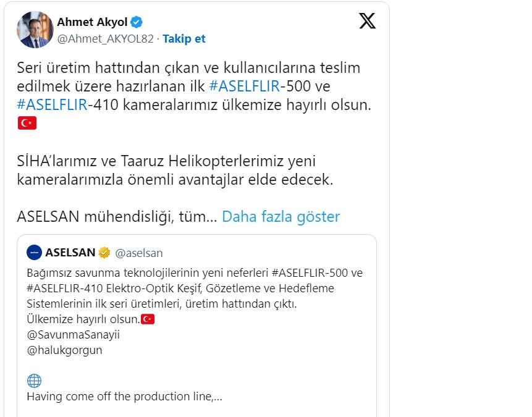Click the "Having come off the production line" text
The height and width of the screenshot is (417, 532).
pos(124,397)
